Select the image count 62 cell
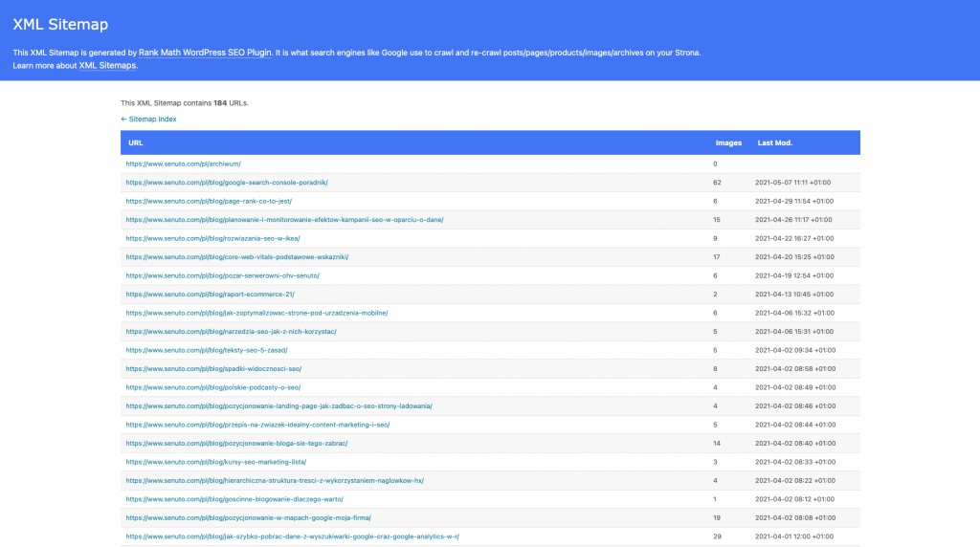Image resolution: width=980 pixels, height=547 pixels. click(x=717, y=183)
